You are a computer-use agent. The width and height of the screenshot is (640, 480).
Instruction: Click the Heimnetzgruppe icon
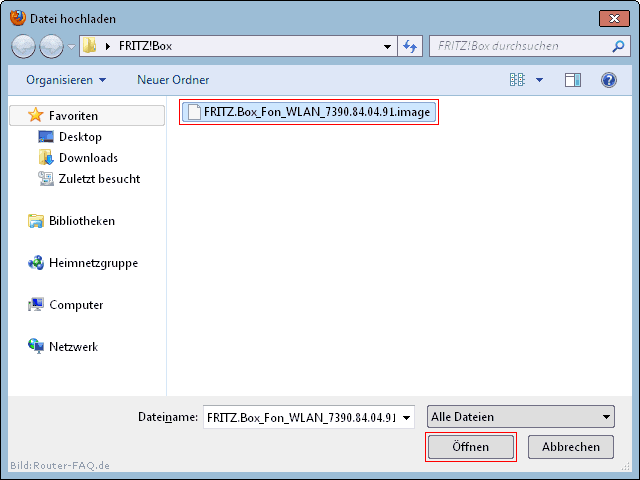36,263
